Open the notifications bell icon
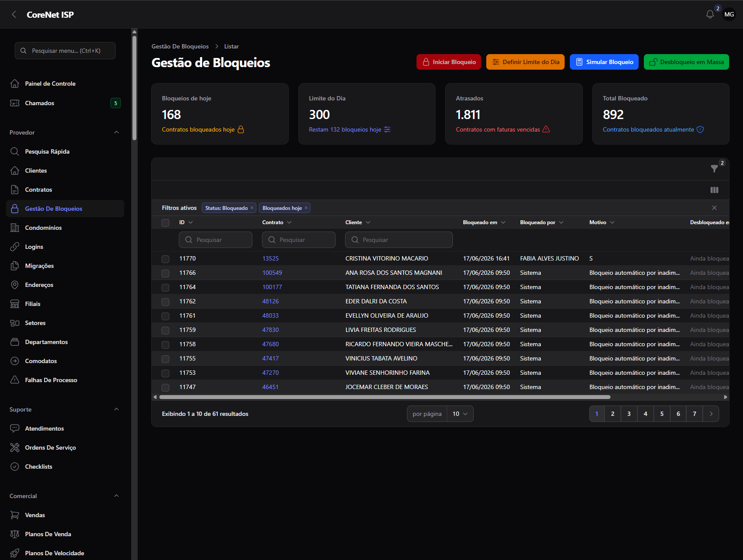743x560 pixels. click(x=710, y=14)
